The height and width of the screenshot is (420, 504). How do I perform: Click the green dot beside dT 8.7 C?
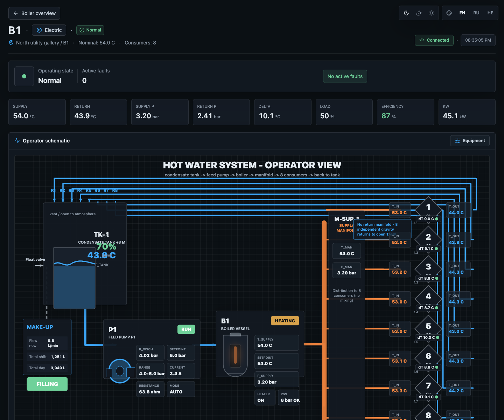coord(436,308)
